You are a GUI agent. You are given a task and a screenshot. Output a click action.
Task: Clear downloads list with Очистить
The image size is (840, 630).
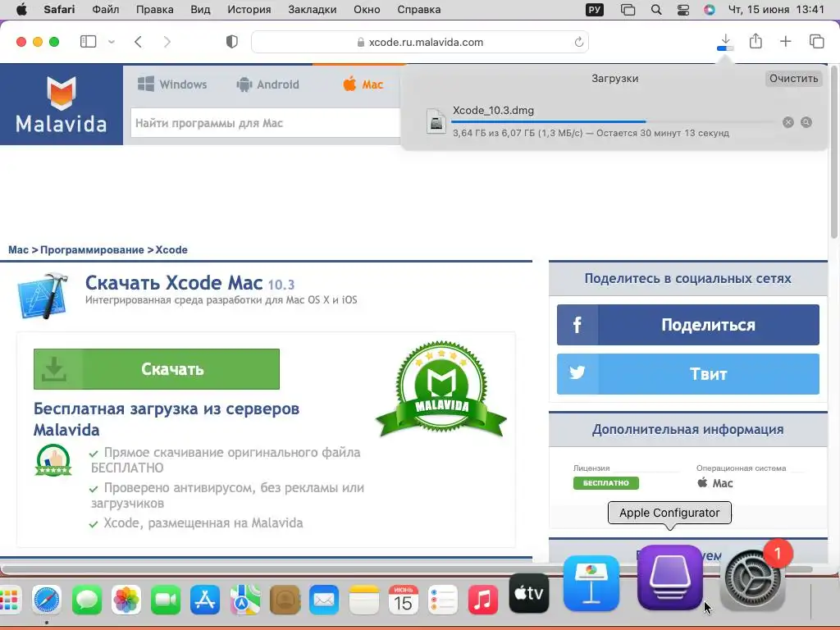click(x=793, y=78)
